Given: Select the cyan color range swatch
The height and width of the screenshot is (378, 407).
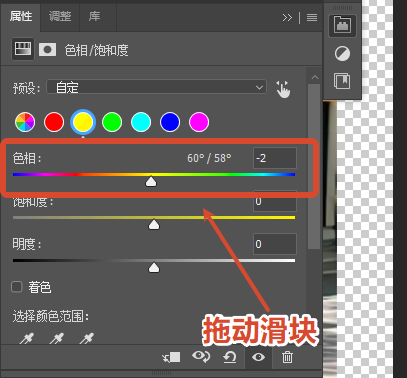Looking at the screenshot, I should point(141,122).
